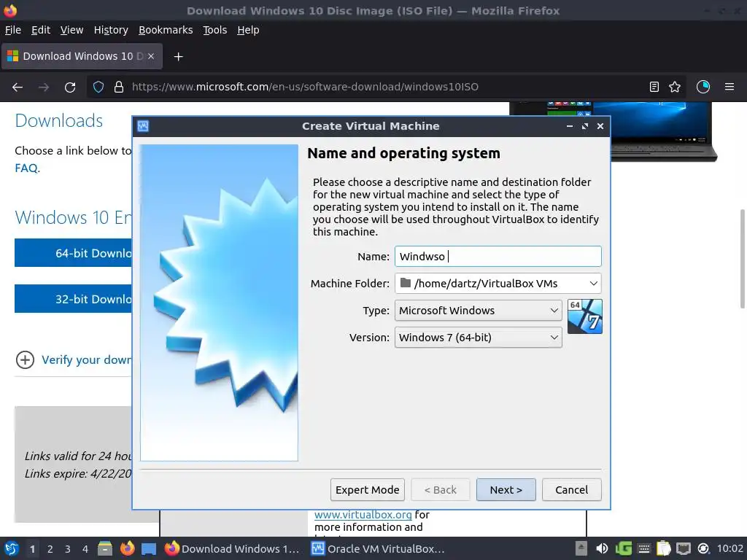This screenshot has height=560, width=747.
Task: Open the Lubuntu start menu icon
Action: (12, 548)
